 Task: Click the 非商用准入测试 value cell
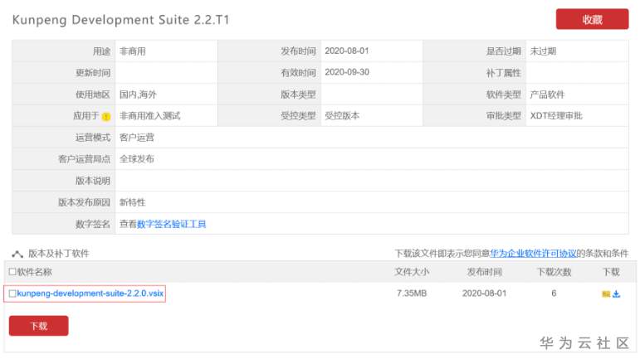point(149,116)
